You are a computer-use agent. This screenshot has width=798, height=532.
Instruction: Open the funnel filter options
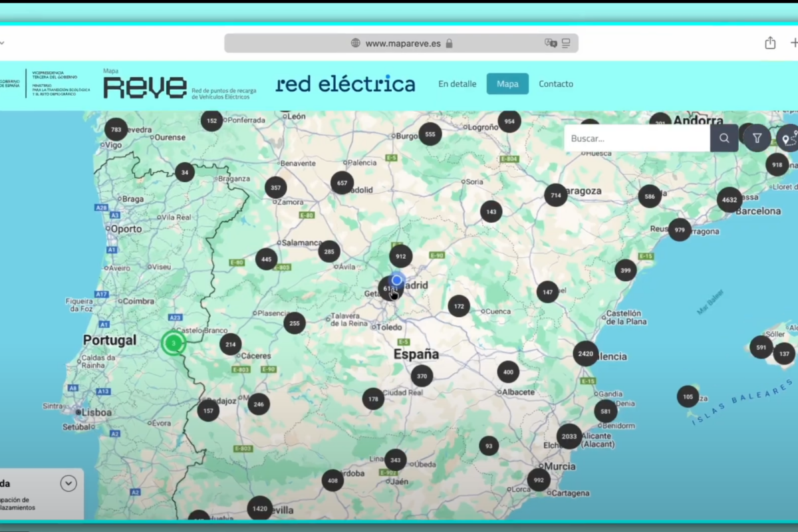[757, 138]
